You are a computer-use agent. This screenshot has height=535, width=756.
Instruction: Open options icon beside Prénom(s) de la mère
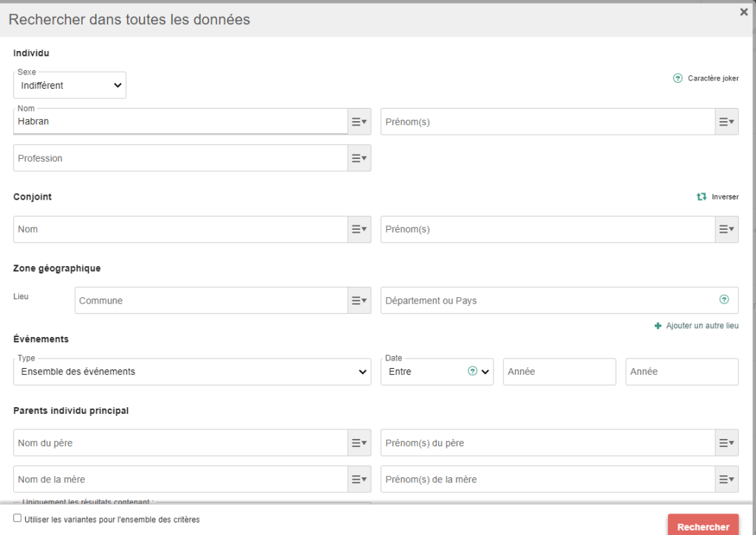726,480
